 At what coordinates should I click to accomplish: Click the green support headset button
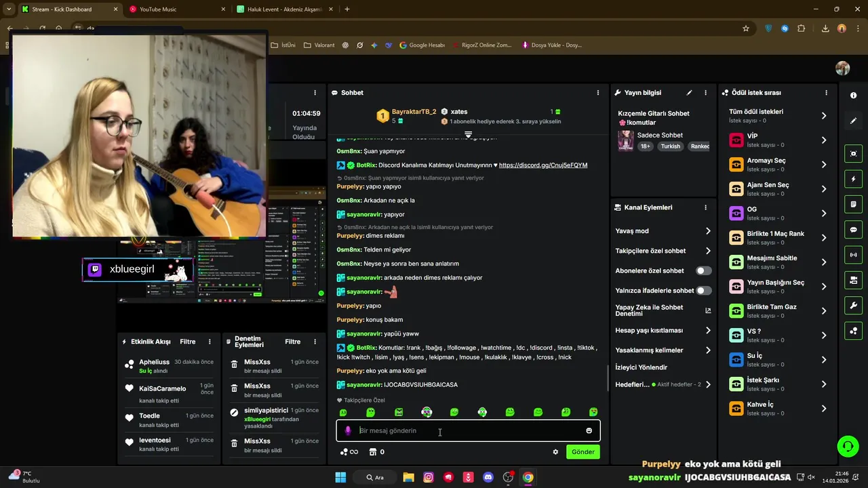[848, 446]
